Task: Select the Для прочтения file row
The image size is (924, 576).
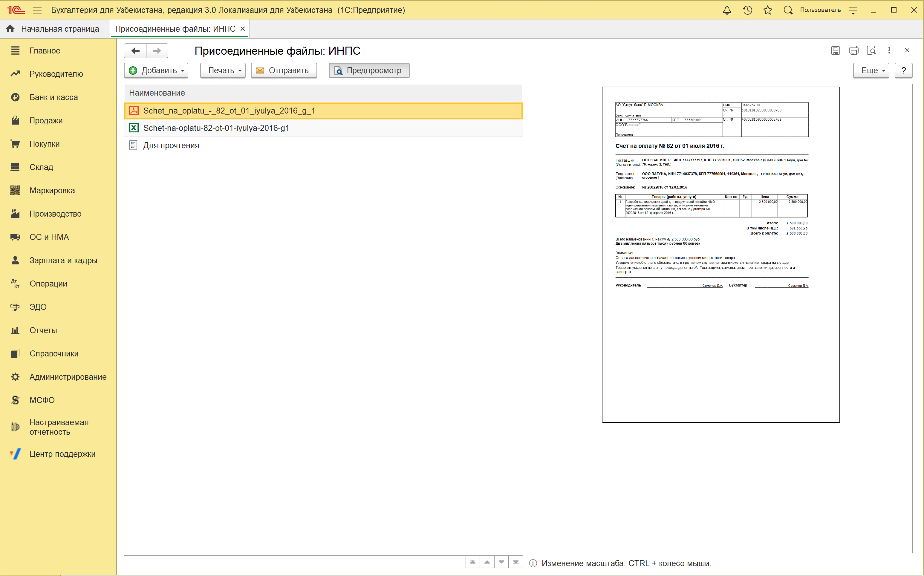Action: coord(323,145)
